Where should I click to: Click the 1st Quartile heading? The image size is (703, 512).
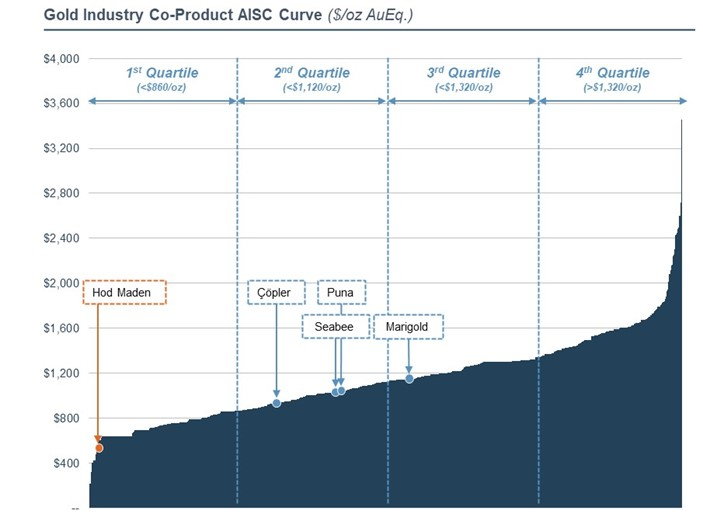(x=162, y=73)
